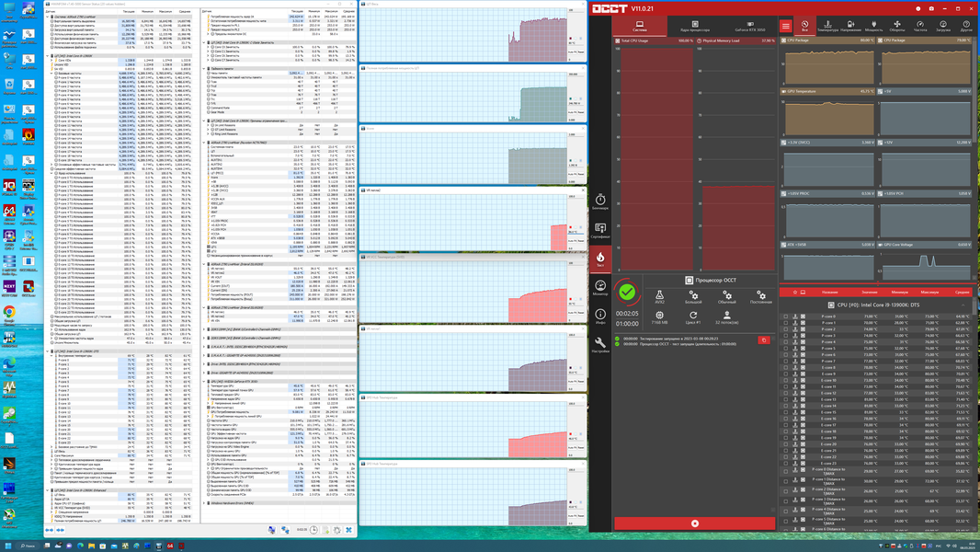Sort table by Название column header
Screen dimensions: 980x552
coord(830,292)
